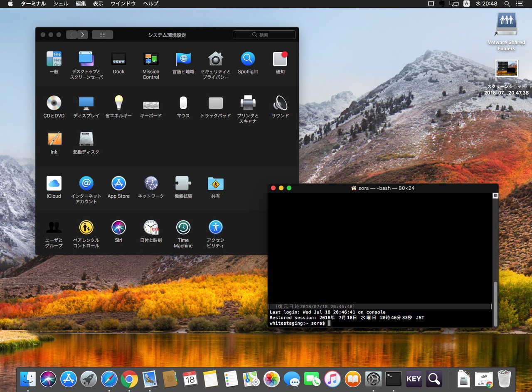532x392 pixels.
Task: Click the Terminal window vertical scrollbar
Action: tap(495, 303)
